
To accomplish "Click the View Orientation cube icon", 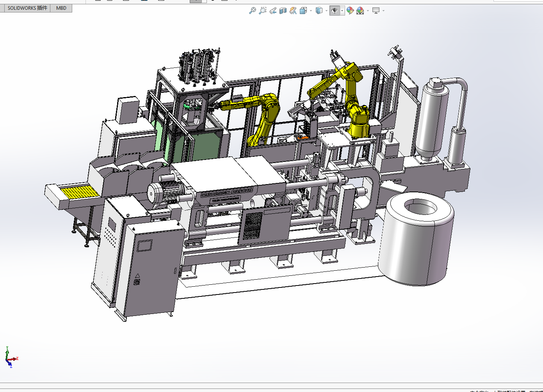I will tap(303, 11).
